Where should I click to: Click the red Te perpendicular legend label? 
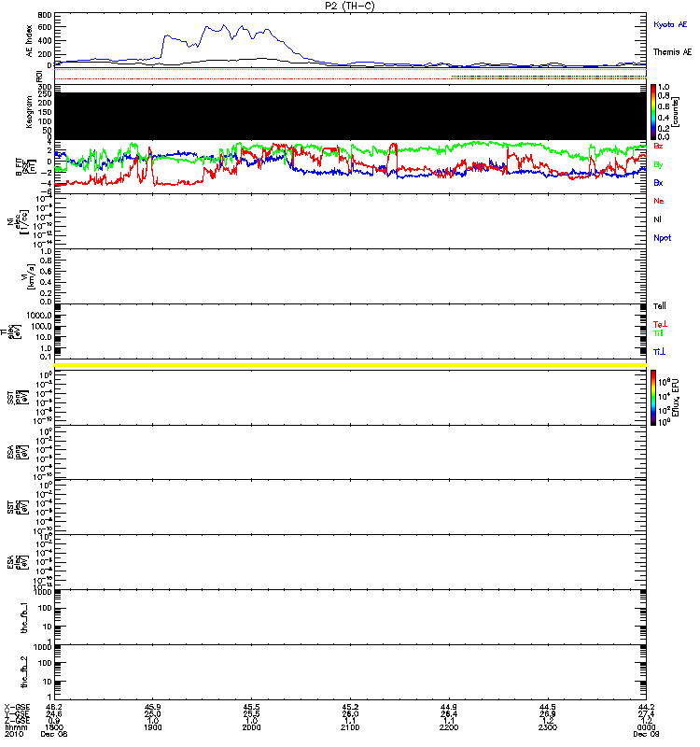(x=660, y=324)
